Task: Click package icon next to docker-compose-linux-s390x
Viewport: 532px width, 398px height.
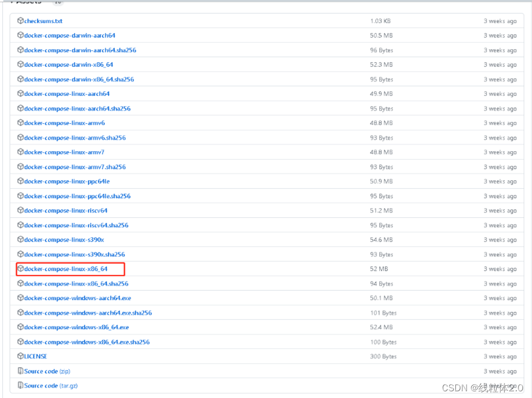Action: [20, 240]
